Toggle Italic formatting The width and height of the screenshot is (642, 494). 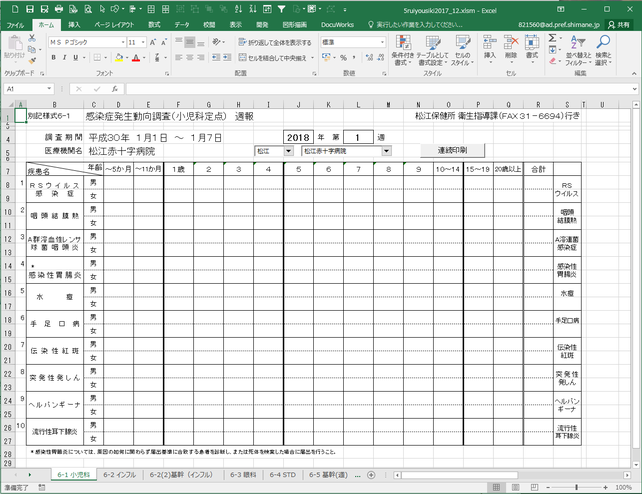tap(64, 58)
